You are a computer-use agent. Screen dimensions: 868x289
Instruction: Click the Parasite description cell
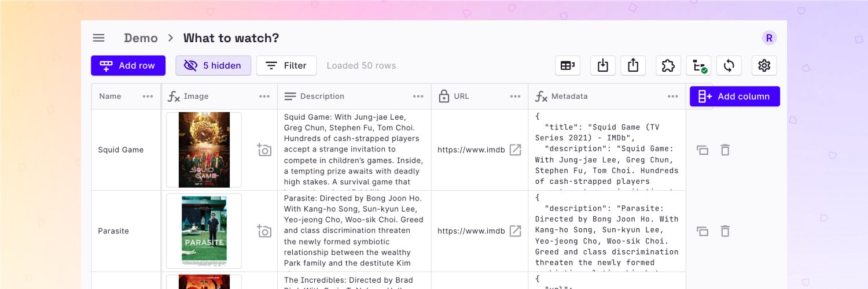coord(354,231)
